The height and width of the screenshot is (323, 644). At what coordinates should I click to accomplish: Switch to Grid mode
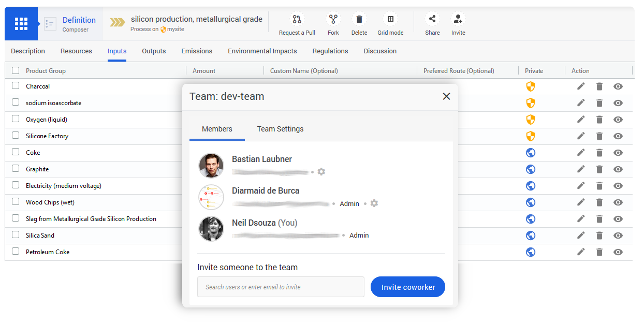point(390,20)
